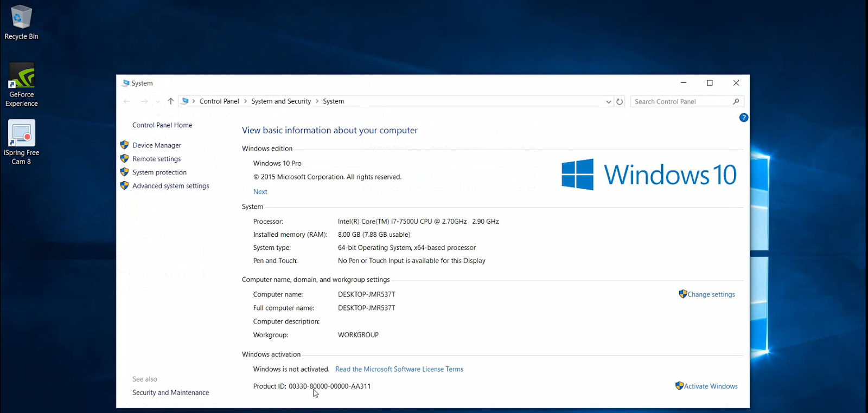Click the '8.00 GB (7.88 GB usable)' value

(x=374, y=235)
